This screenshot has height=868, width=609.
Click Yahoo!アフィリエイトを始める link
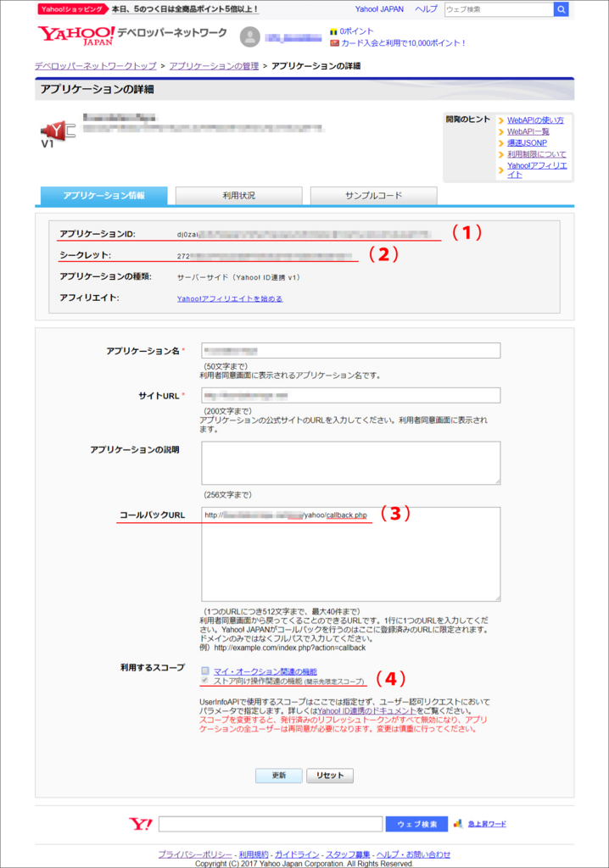tap(230, 298)
